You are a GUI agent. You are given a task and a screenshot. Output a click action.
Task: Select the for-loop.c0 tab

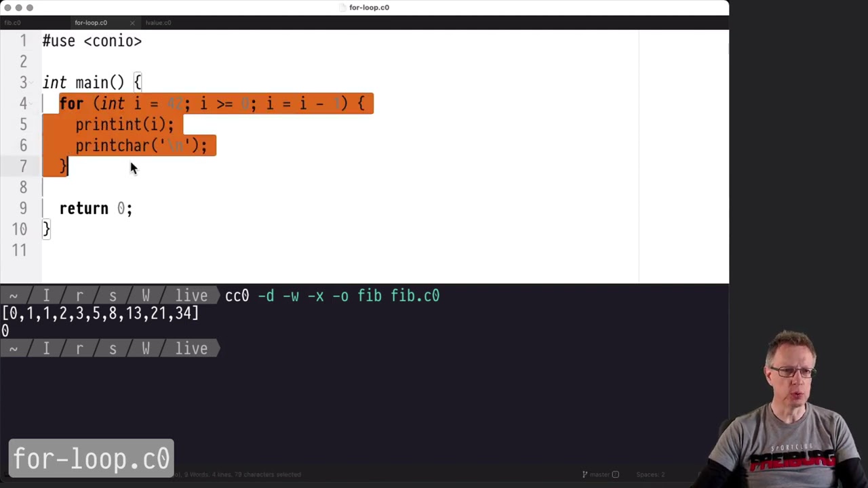coord(91,23)
